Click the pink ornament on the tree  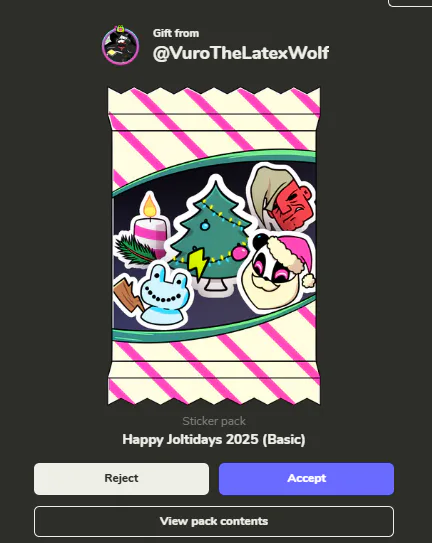(x=239, y=252)
